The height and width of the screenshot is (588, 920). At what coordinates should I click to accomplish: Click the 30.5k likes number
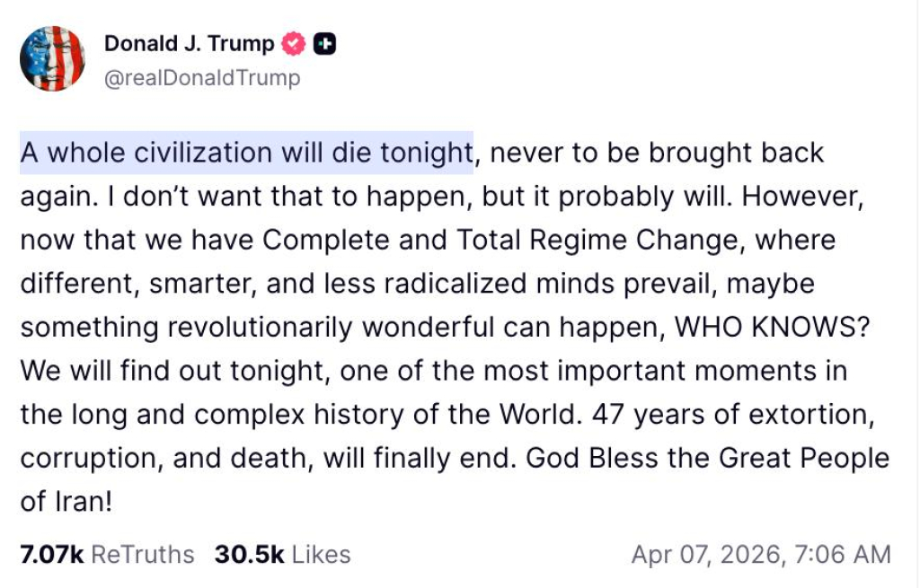tap(249, 554)
